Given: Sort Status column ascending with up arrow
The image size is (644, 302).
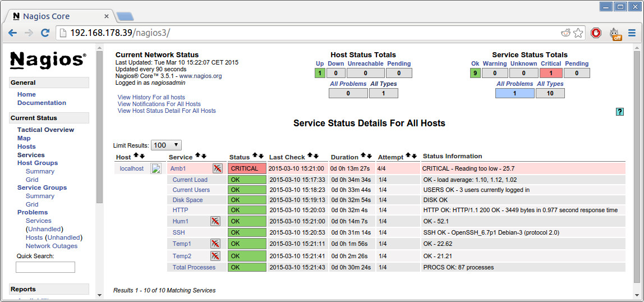Looking at the screenshot, I should point(255,155).
